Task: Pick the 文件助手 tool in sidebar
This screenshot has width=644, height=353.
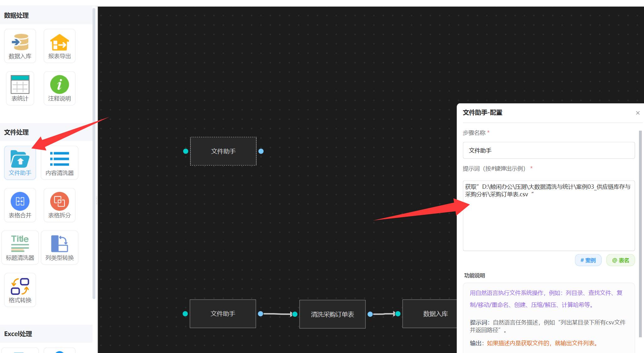Action: coord(20,163)
